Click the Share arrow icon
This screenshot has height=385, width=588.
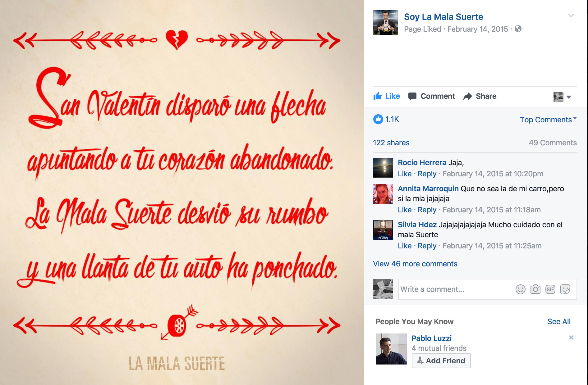[468, 96]
